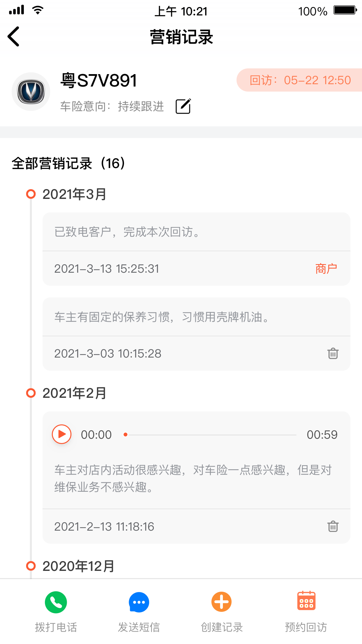The height and width of the screenshot is (644, 362).
Task: Tap the 回访 05-22 12:50 badge
Action: click(x=300, y=80)
